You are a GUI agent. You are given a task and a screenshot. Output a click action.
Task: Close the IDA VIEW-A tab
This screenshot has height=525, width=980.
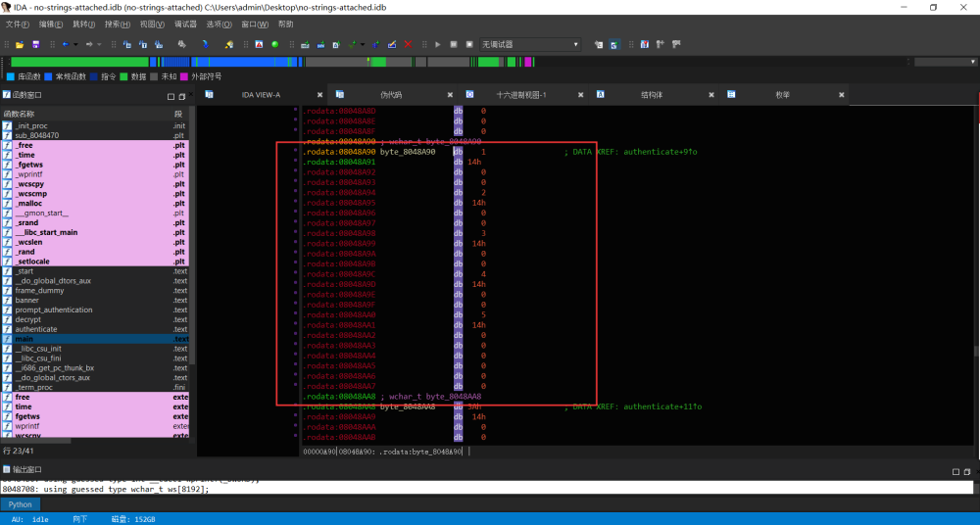coord(319,95)
